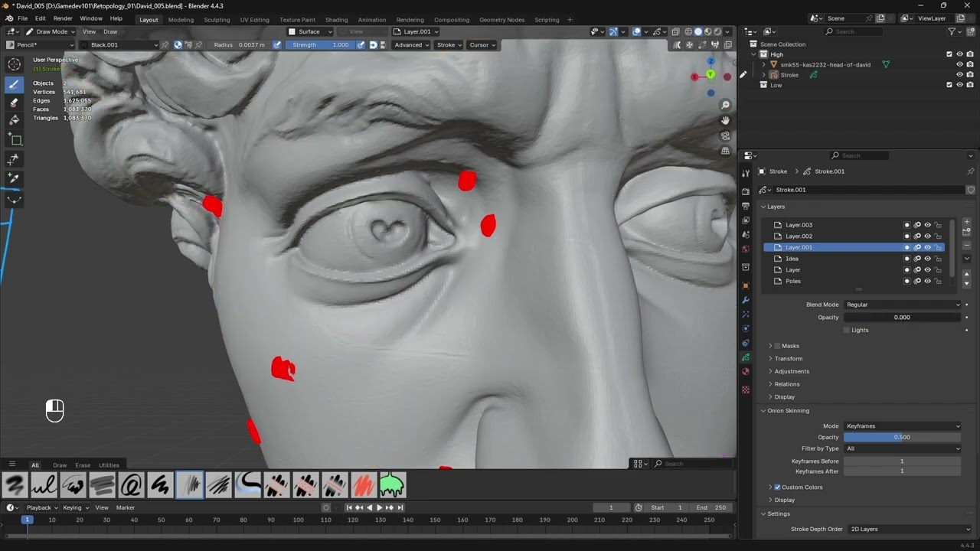Hide the smk55-kas2232-head-of-david object
The width and height of the screenshot is (980, 551).
[x=959, y=64]
